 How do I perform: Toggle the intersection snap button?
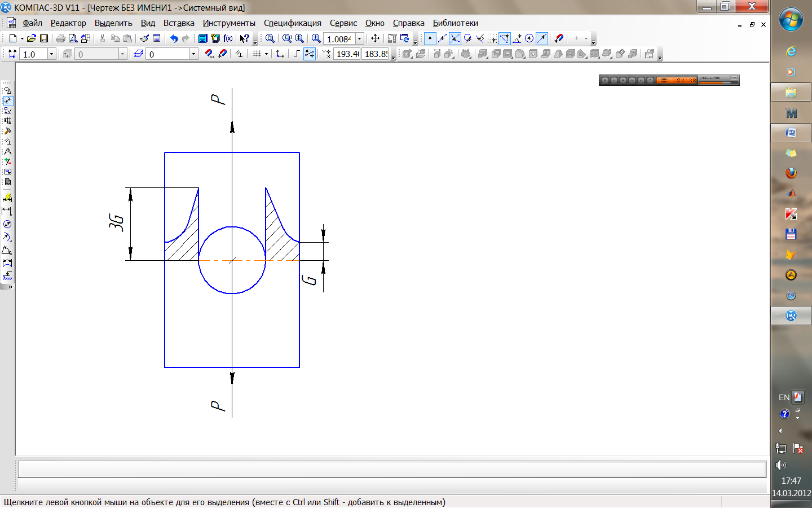coord(454,38)
